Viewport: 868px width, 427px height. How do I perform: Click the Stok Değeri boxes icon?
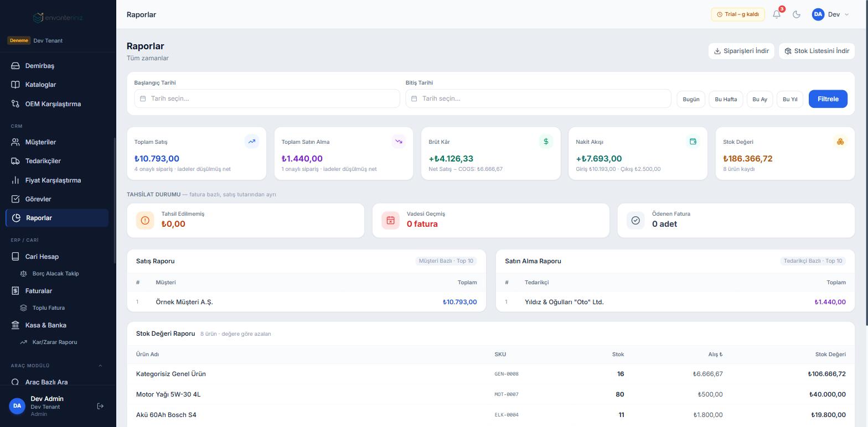(x=840, y=142)
